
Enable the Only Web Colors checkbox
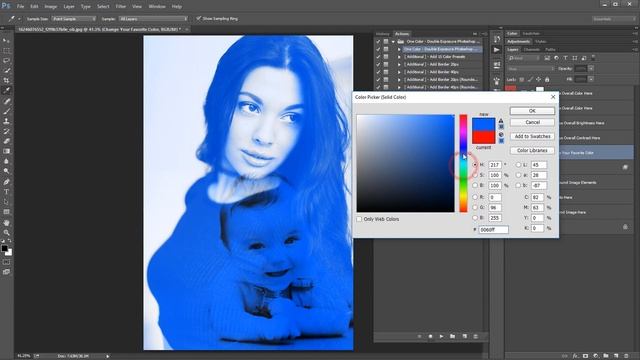pyautogui.click(x=359, y=219)
